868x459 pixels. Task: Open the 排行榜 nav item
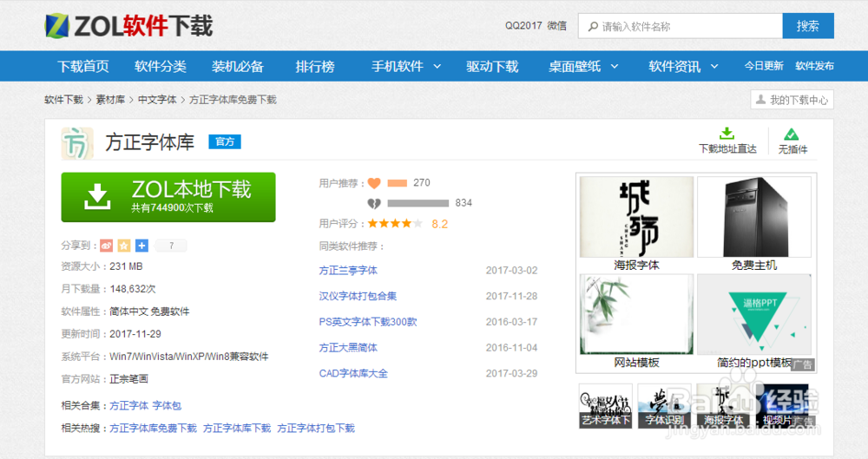pos(315,67)
